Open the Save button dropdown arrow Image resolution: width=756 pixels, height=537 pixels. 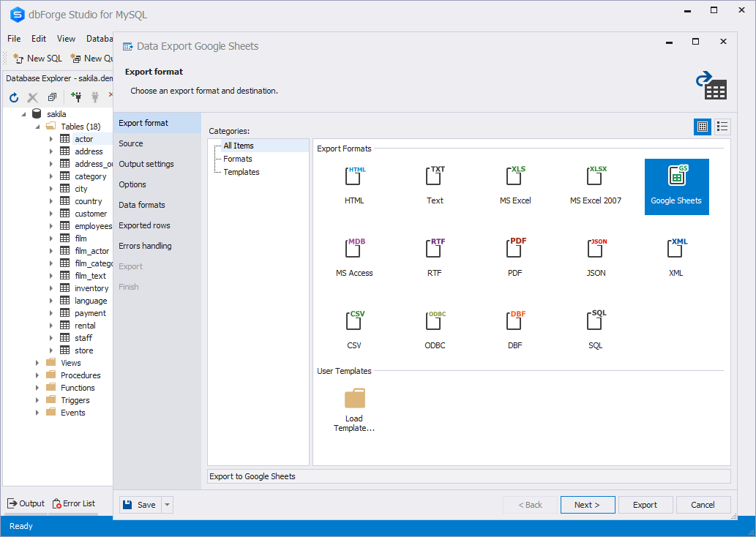[168, 505]
